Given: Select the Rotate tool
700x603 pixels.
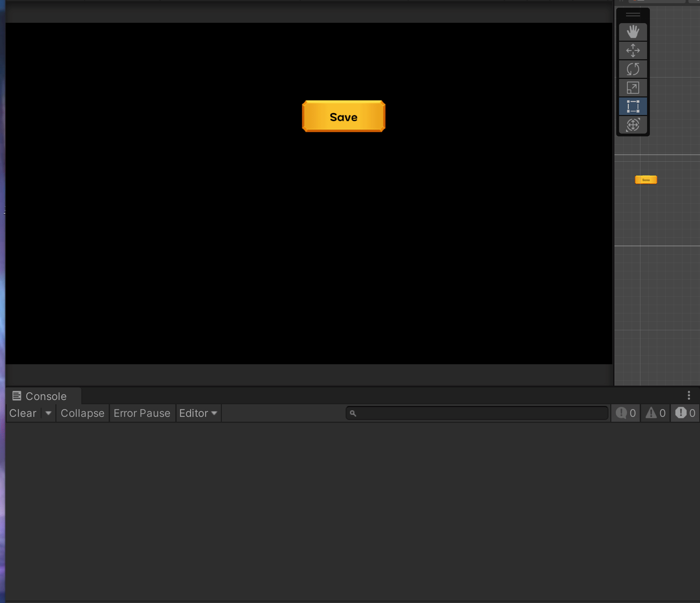Looking at the screenshot, I should click(x=633, y=69).
